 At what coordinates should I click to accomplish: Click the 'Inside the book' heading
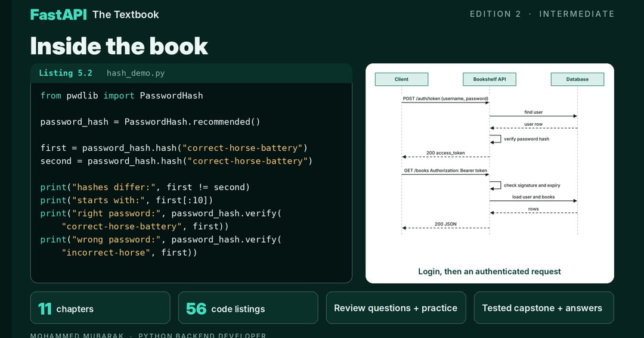click(119, 46)
